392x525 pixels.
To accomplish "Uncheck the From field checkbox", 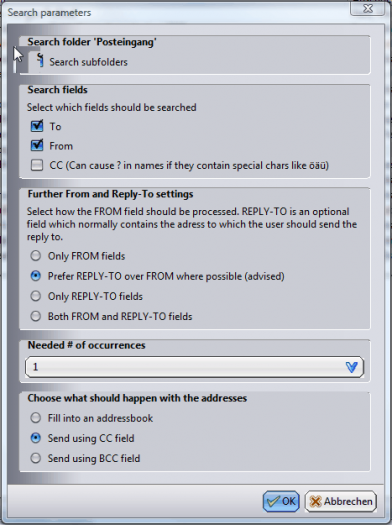I will point(37,145).
